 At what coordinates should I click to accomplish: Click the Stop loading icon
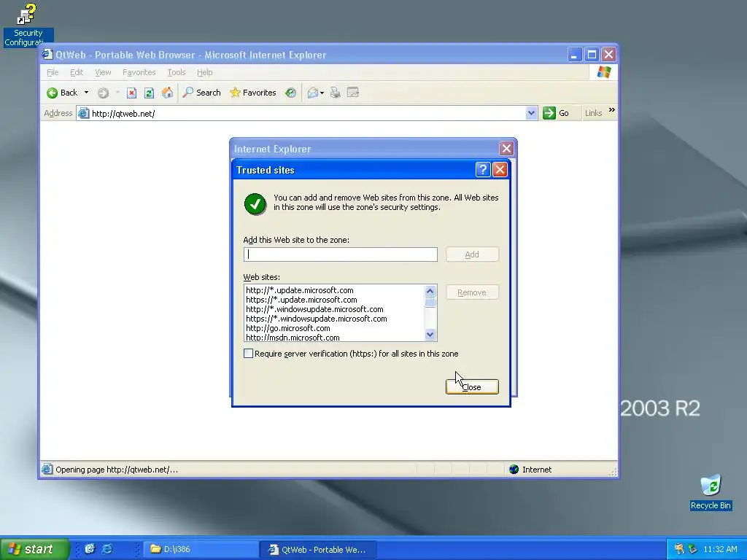pos(131,93)
